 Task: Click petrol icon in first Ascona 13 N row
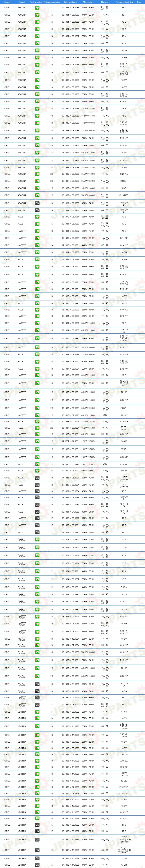coord(37,8)
